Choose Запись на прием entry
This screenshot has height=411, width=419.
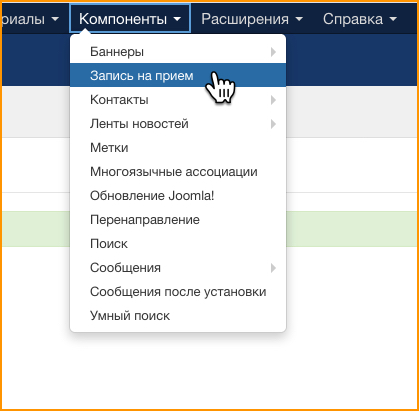[178, 75]
